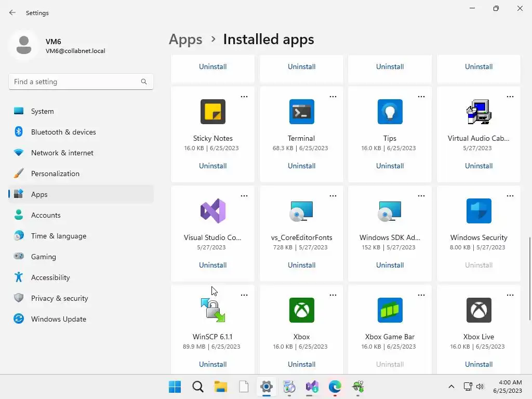The width and height of the screenshot is (532, 399).
Task: Open more options for Tips
Action: (x=421, y=97)
